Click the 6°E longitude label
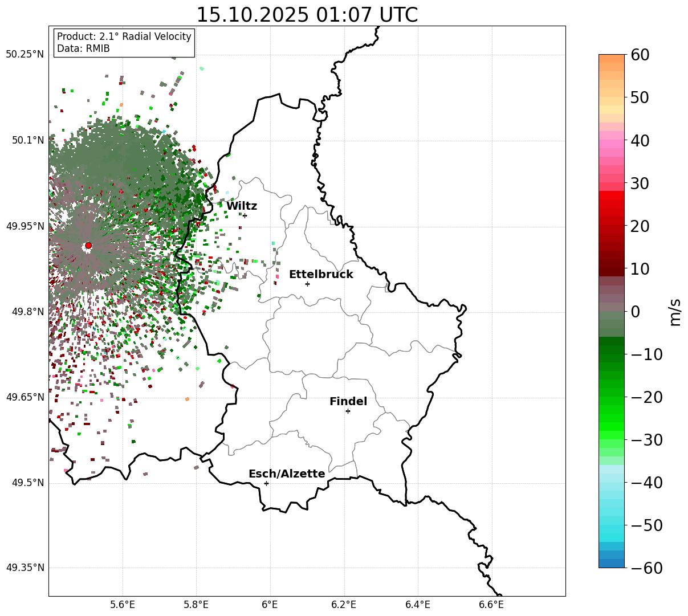This screenshot has height=616, width=688. (x=270, y=605)
